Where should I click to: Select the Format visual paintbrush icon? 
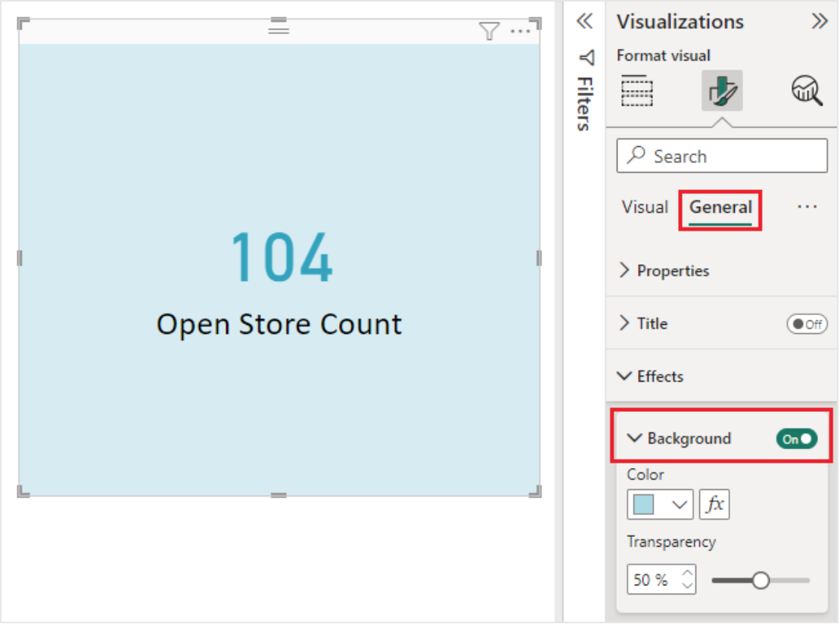pos(722,91)
